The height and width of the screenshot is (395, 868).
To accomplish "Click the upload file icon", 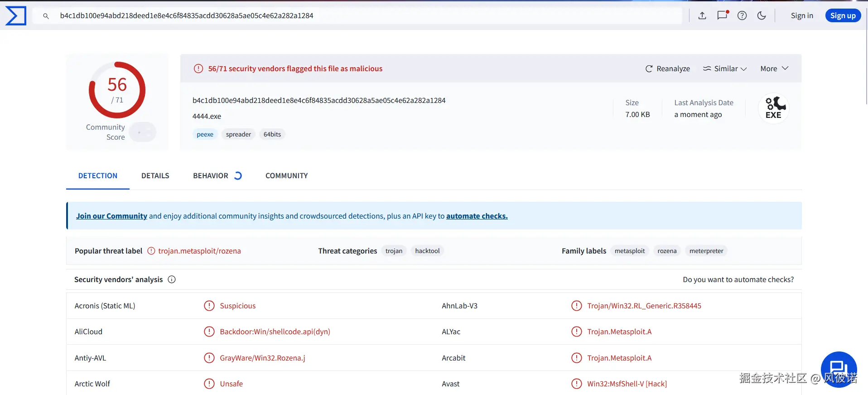I will (702, 16).
